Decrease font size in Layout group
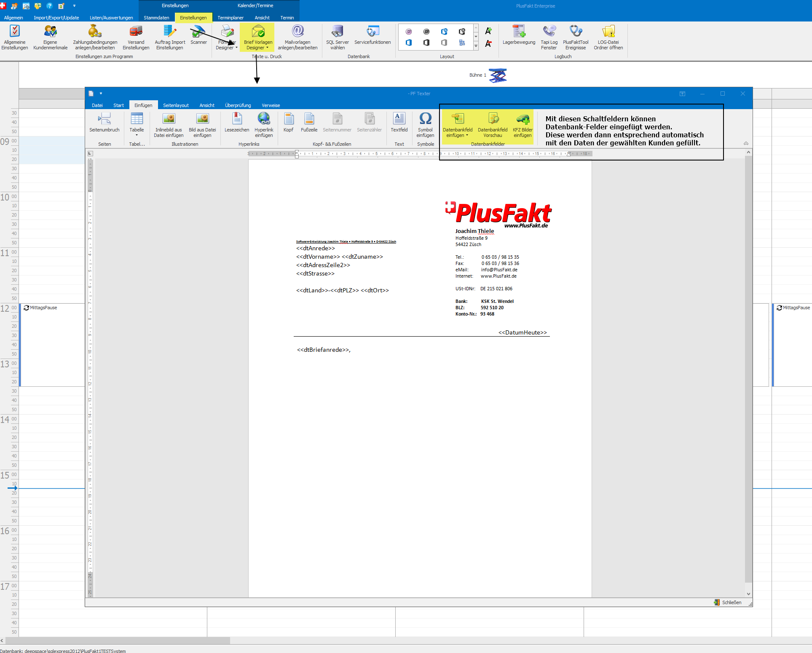812x653 pixels. 488,43
